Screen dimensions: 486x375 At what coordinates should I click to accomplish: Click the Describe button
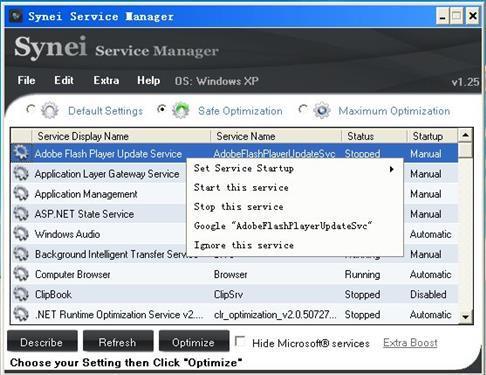[42, 341]
